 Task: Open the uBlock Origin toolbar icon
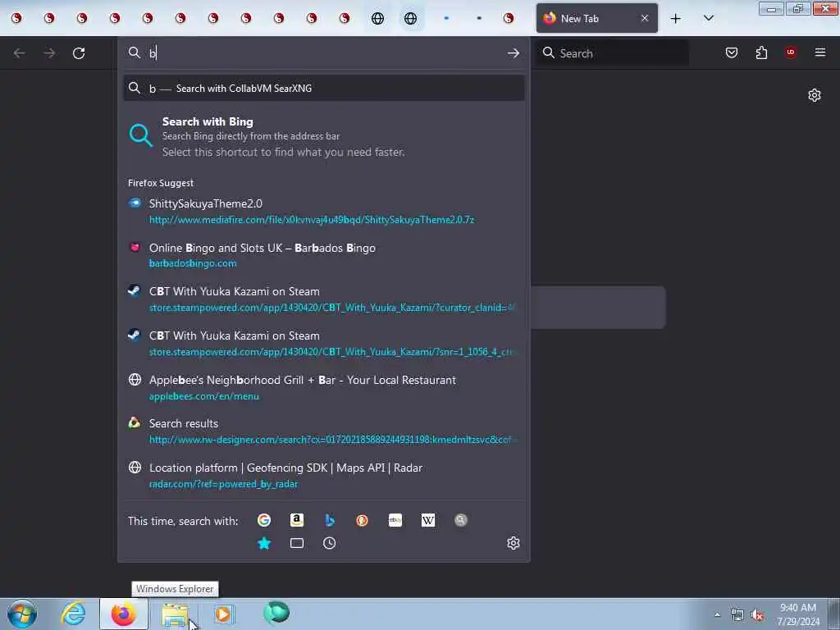[x=791, y=52]
